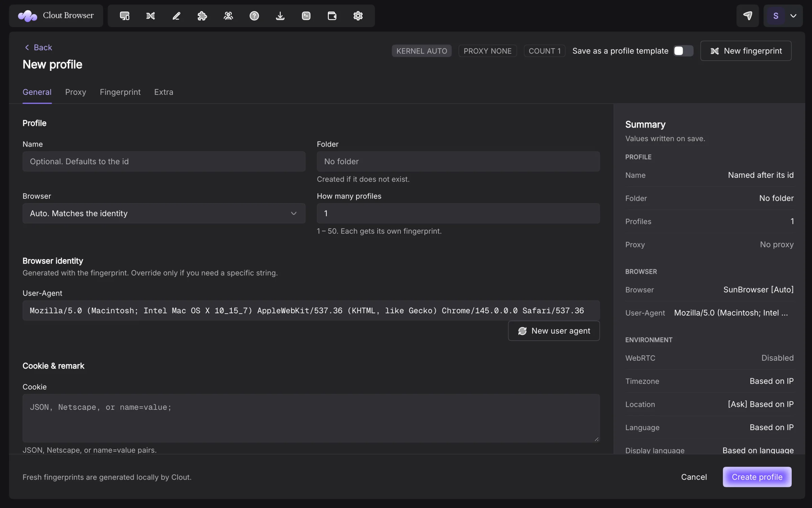
Task: Click the How many profiles field
Action: point(458,213)
